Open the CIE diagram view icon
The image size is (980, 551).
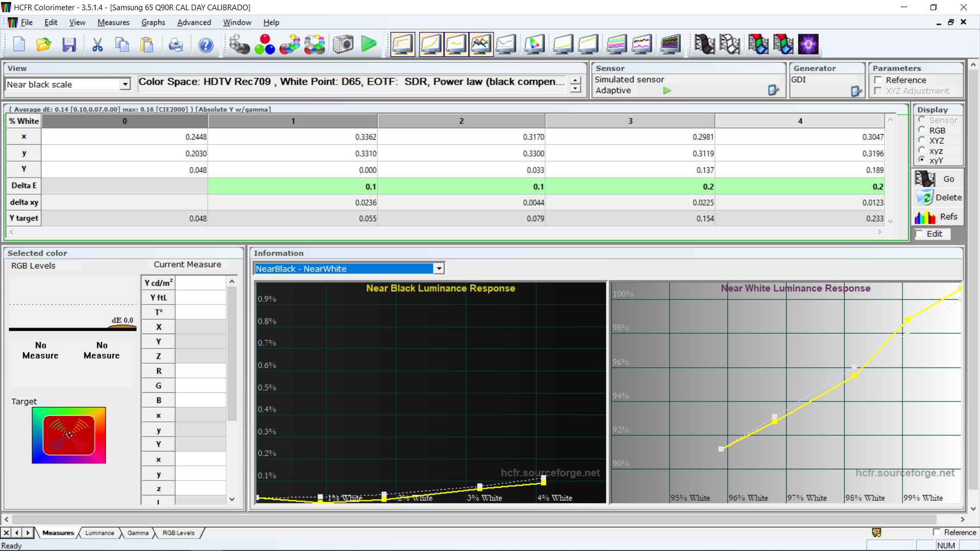[534, 45]
